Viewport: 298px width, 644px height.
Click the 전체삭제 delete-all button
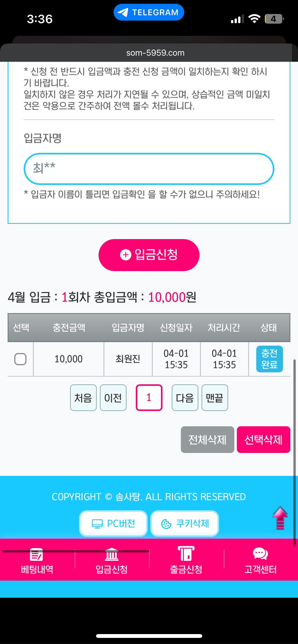[x=207, y=440]
